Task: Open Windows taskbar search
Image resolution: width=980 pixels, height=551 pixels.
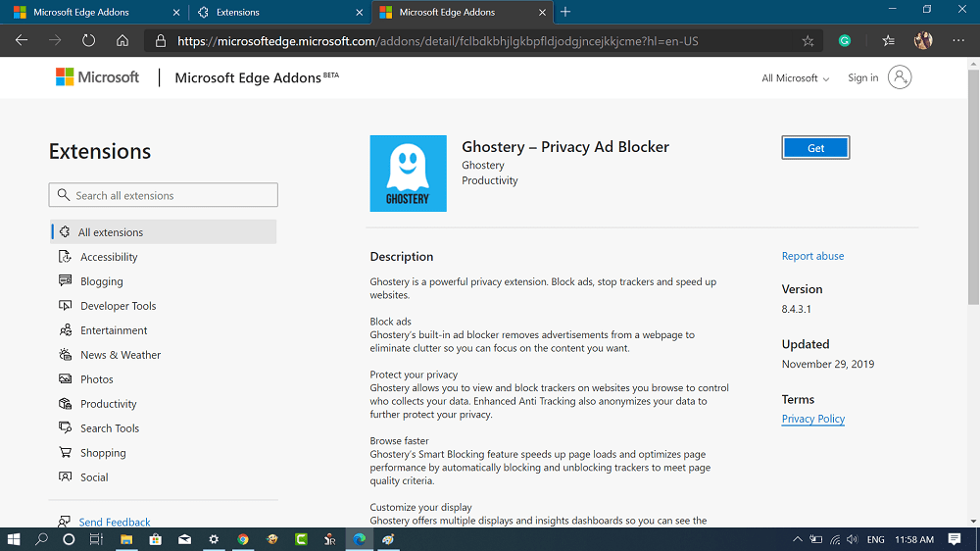Action: (41, 539)
